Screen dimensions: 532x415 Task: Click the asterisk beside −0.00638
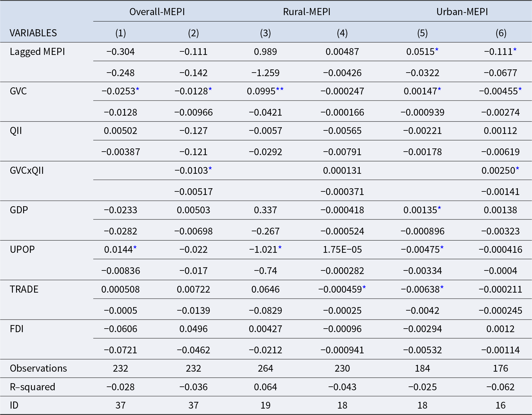point(442,288)
